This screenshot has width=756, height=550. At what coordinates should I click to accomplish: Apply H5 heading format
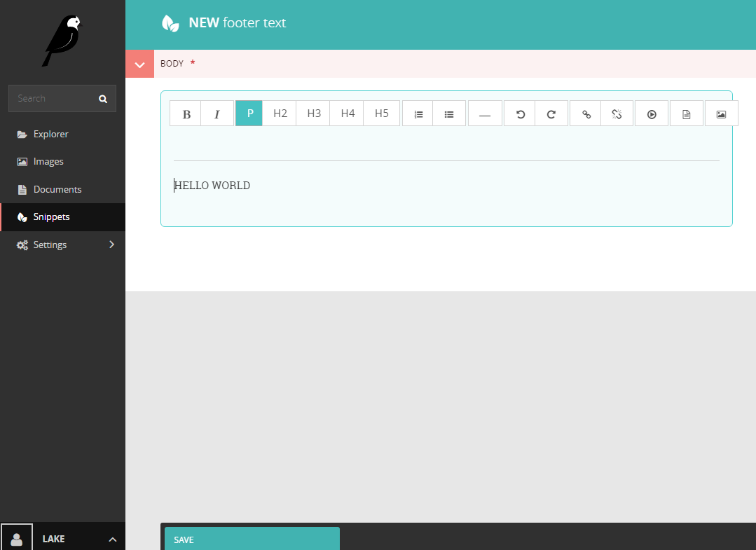point(381,114)
